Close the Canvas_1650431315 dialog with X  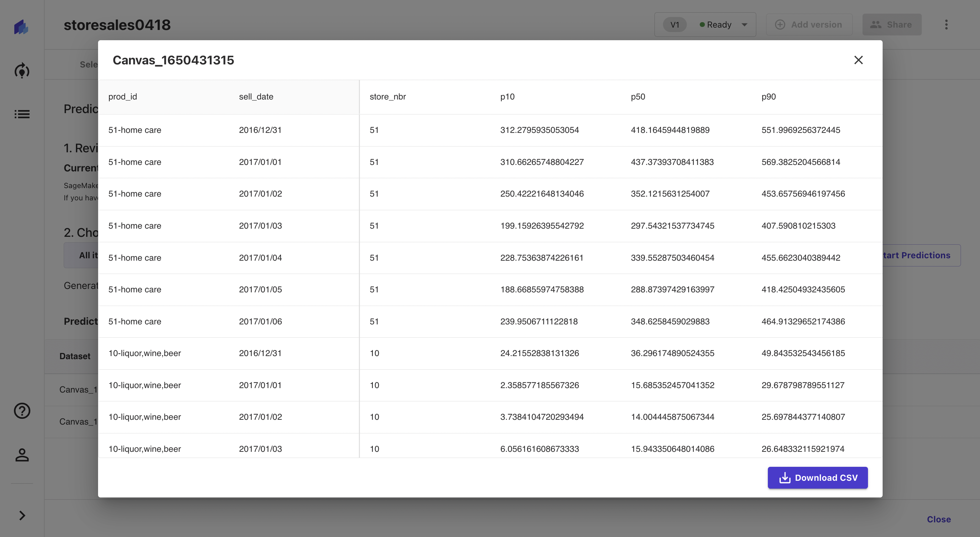pos(858,60)
